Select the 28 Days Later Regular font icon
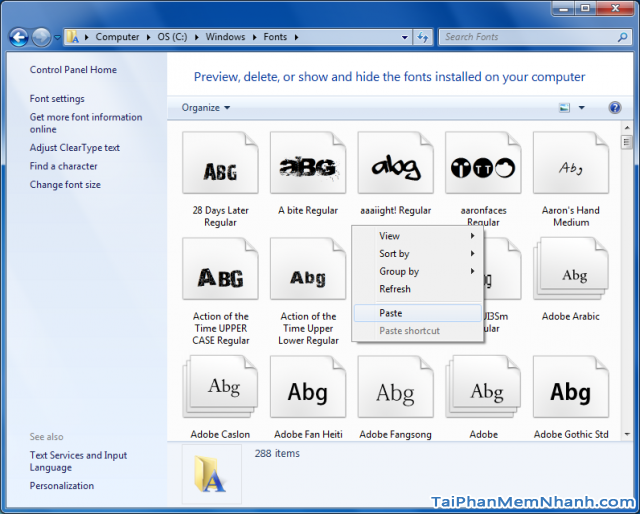Viewport: 640px width, 514px height. click(x=220, y=162)
